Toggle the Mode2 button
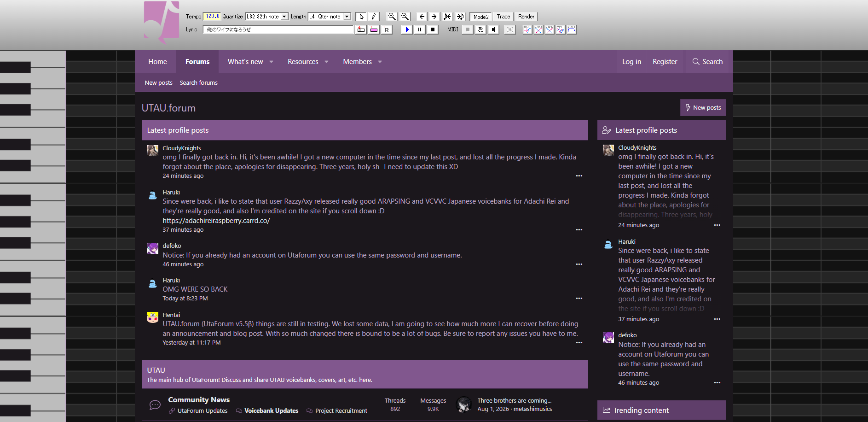This screenshot has width=868, height=422. (481, 17)
